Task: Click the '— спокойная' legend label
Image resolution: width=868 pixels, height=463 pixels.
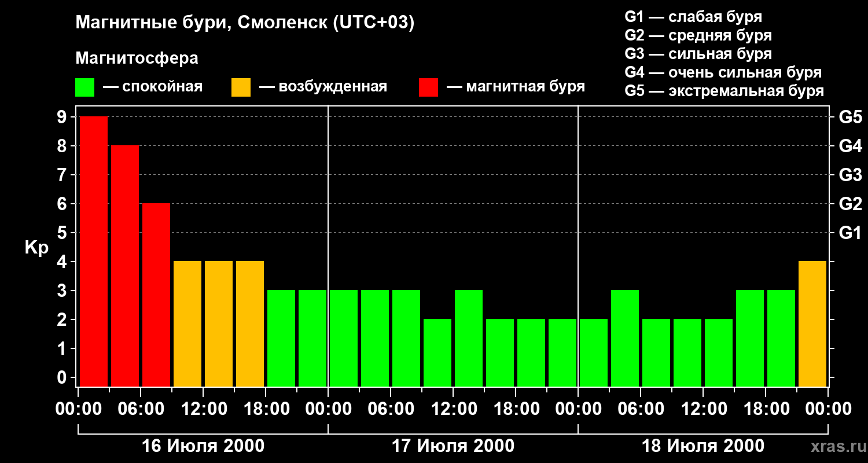Action: [153, 87]
